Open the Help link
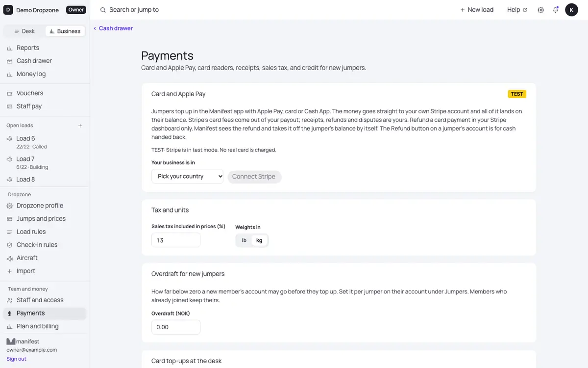This screenshot has height=368, width=588. point(517,10)
